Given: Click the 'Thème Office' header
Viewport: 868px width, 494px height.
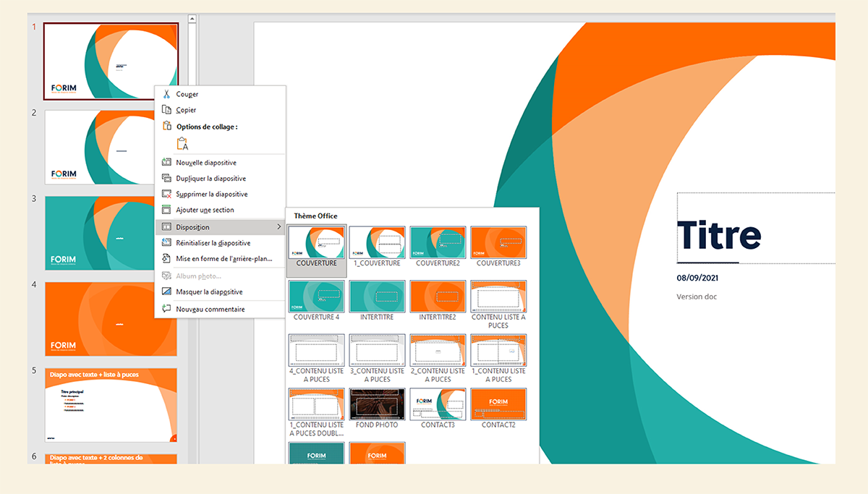Looking at the screenshot, I should 315,216.
